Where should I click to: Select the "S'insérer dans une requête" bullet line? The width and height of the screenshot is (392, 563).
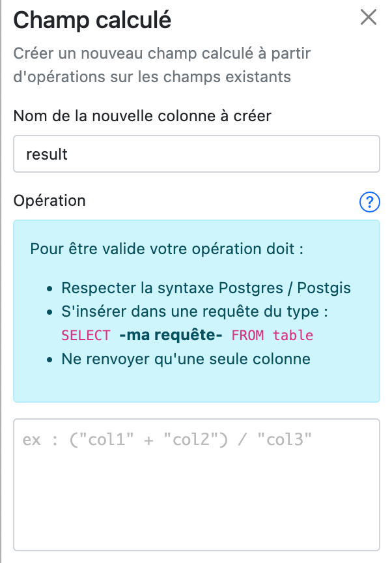tap(194, 312)
